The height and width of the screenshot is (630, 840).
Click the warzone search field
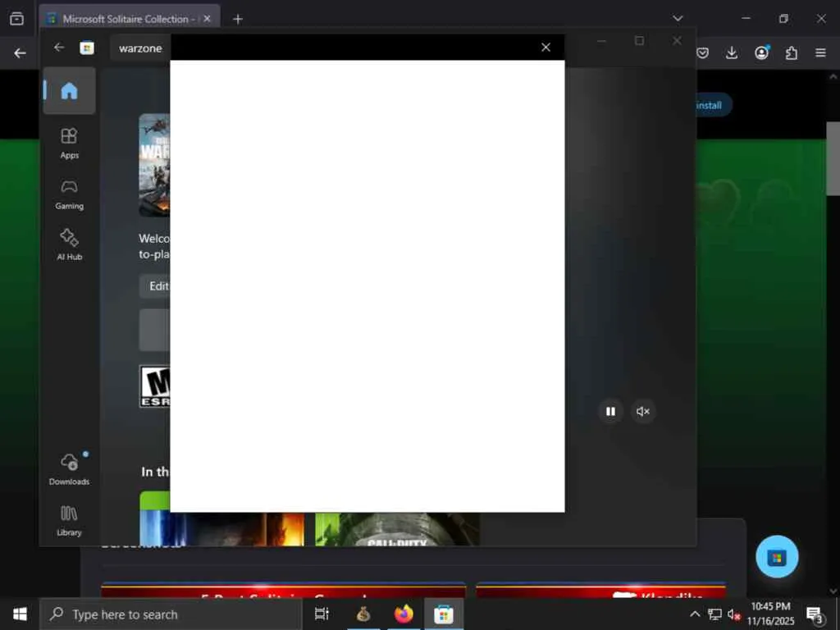tap(140, 48)
